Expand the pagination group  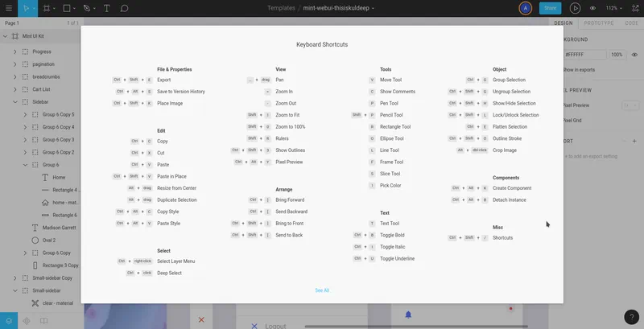coord(15,64)
